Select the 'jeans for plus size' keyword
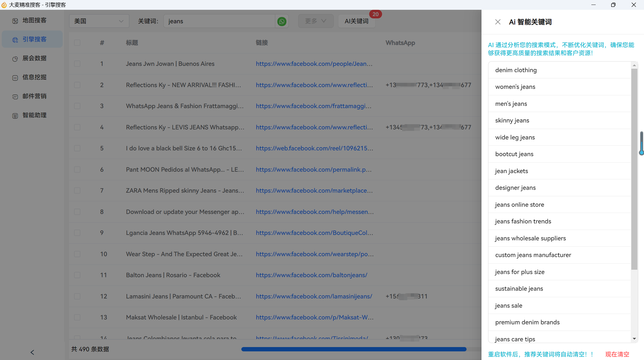The height and width of the screenshot is (360, 644). (559, 272)
